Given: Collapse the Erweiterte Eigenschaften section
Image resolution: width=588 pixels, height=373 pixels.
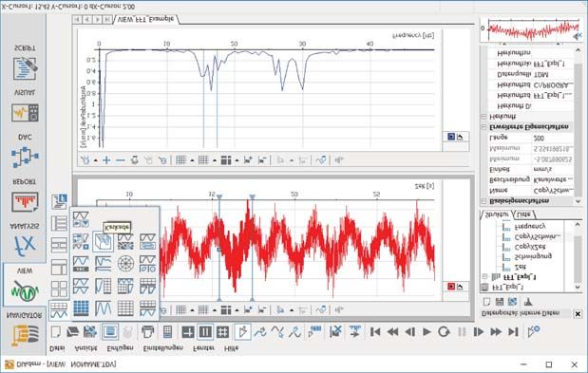Looking at the screenshot, I should tap(484, 127).
